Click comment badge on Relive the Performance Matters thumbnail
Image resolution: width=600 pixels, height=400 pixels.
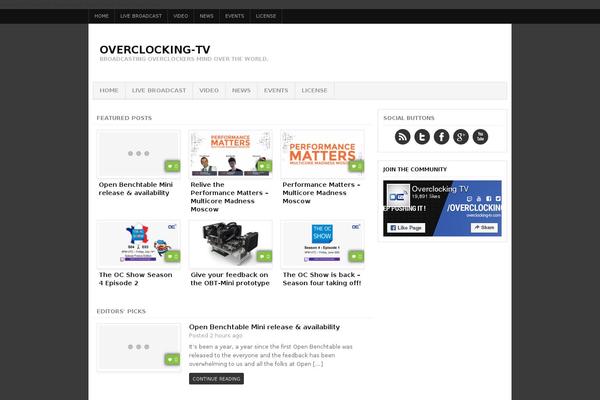coord(264,166)
